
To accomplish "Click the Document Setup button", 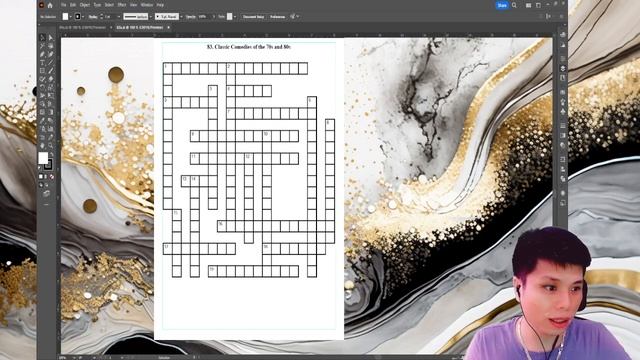I will point(253,17).
